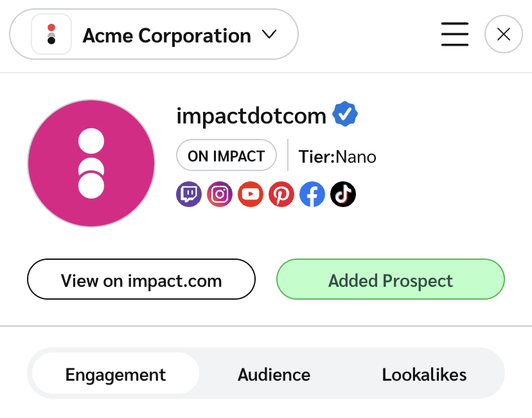The width and height of the screenshot is (532, 418).
Task: Switch to the Audience tab
Action: 274,375
